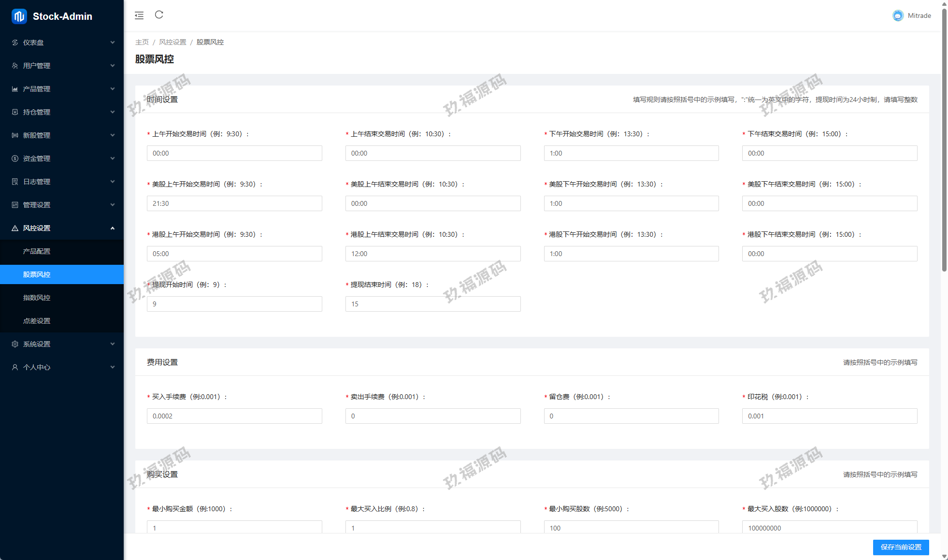Image resolution: width=948 pixels, height=560 pixels.
Task: Expand the 持仓管理 submenu arrow
Action: click(x=113, y=112)
